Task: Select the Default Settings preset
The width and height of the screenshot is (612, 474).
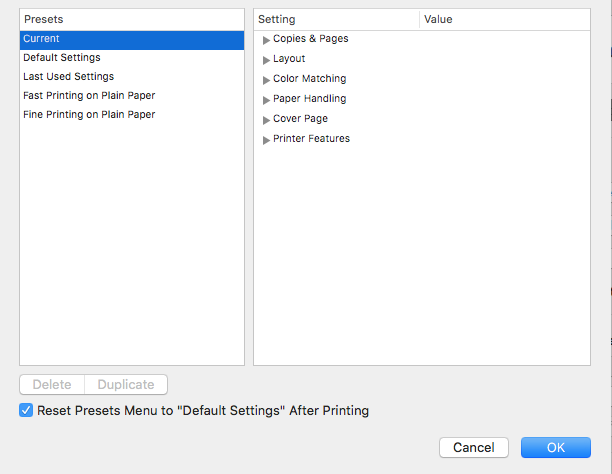Action: (x=62, y=58)
